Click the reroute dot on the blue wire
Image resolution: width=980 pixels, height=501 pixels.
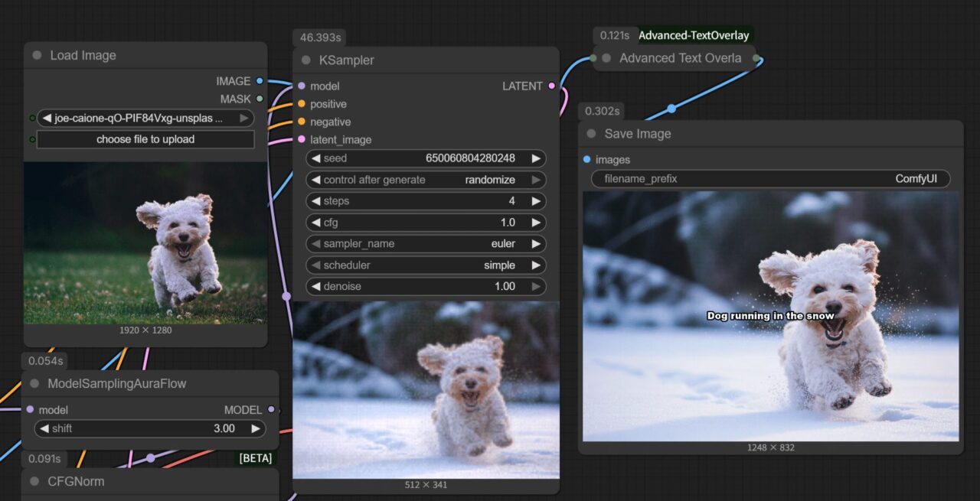(671, 109)
